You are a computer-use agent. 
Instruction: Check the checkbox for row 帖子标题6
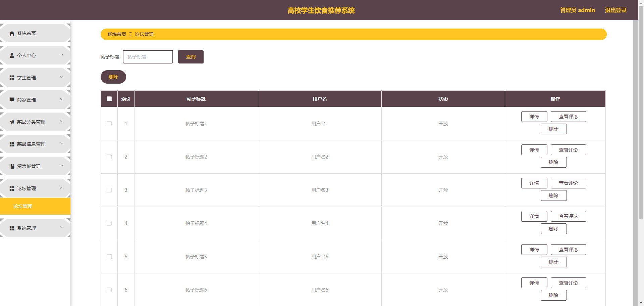(x=109, y=290)
